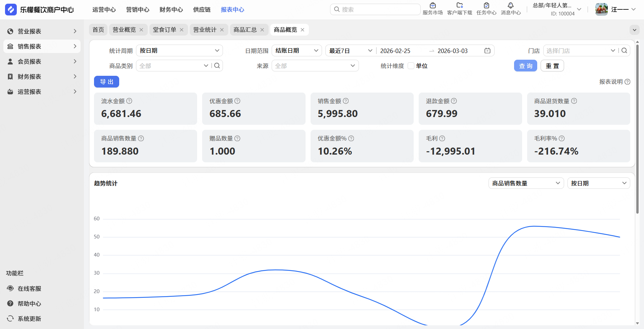Viewport: 644px width, 329px height.
Task: Switch to the 首页 tab
Action: [x=98, y=30]
